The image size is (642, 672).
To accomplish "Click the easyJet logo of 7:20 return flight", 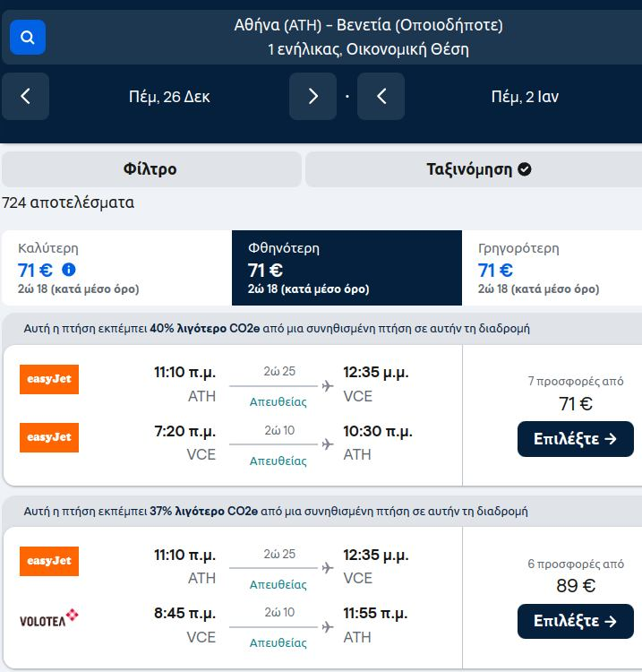I will pos(49,437).
